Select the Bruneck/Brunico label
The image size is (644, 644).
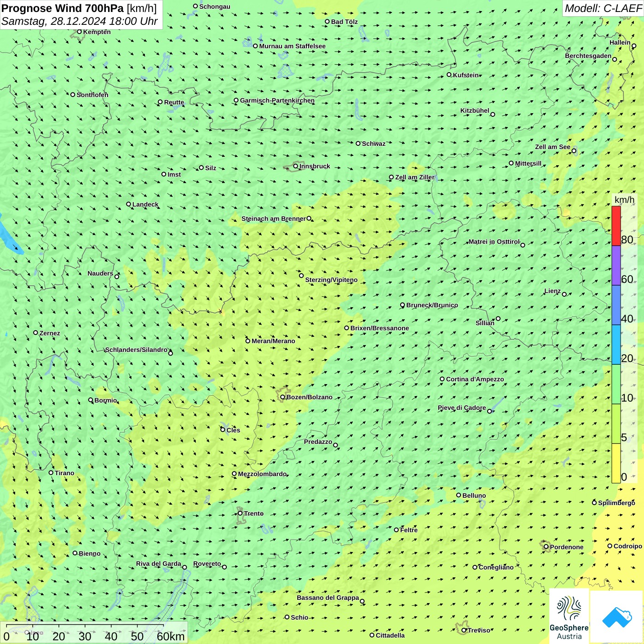[x=432, y=305]
